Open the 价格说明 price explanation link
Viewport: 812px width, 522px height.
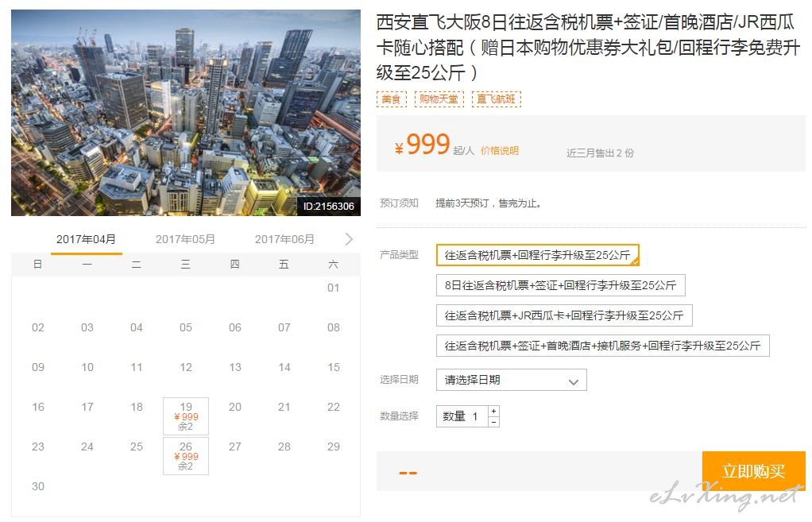[x=500, y=151]
